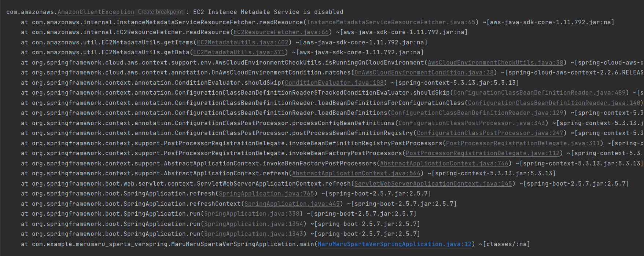Open SpringApplication.java:338 source link
The height and width of the screenshot is (256, 644).
pyautogui.click(x=252, y=214)
